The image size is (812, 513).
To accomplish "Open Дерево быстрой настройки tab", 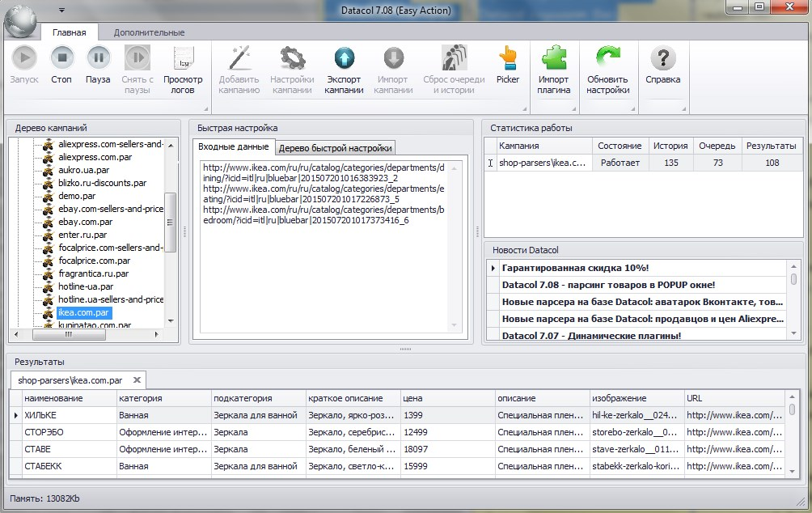I will coord(335,148).
